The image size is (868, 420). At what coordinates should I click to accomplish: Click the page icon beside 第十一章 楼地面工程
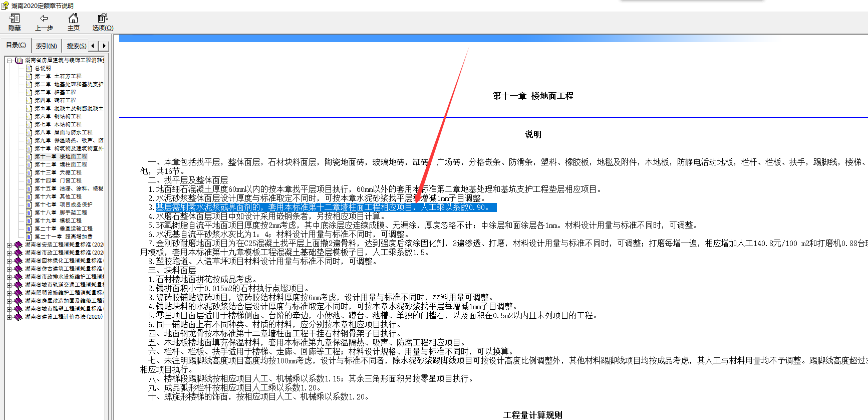pyautogui.click(x=29, y=156)
